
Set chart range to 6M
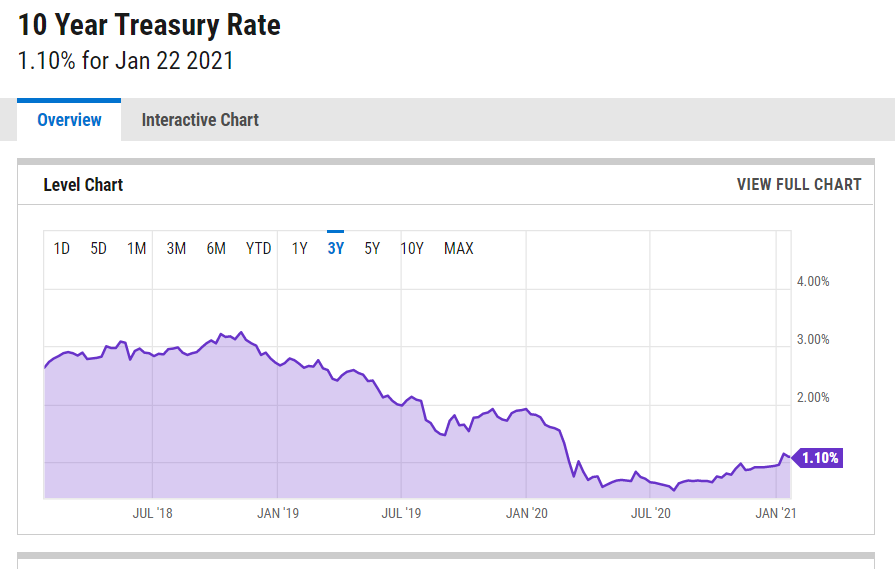(x=216, y=248)
